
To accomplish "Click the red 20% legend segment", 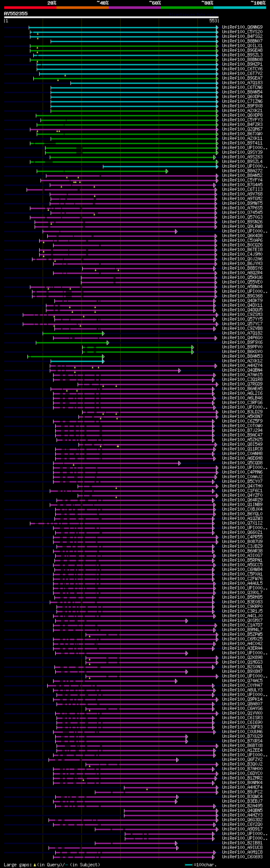I will point(30,8).
